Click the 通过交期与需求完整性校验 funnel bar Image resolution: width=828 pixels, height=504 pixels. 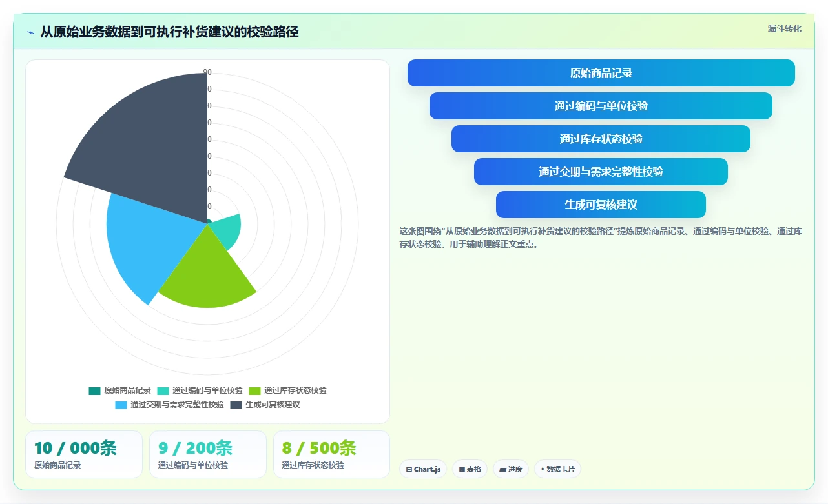(x=601, y=172)
